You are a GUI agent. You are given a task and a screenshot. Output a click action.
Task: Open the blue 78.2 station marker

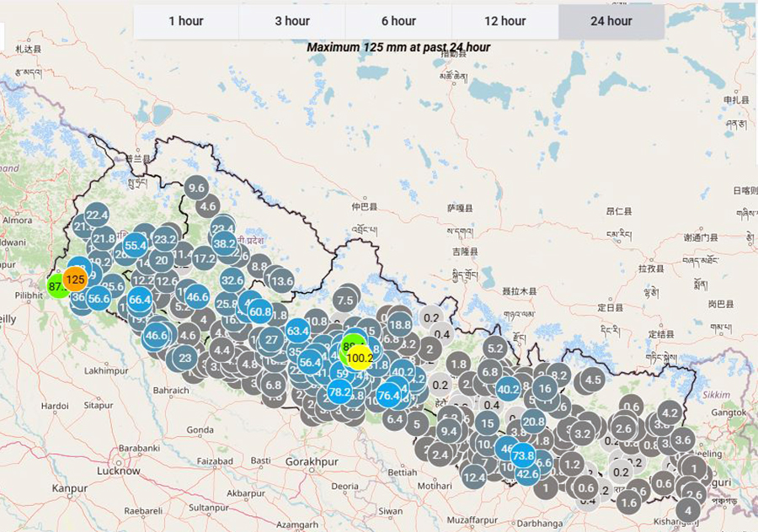(x=339, y=392)
